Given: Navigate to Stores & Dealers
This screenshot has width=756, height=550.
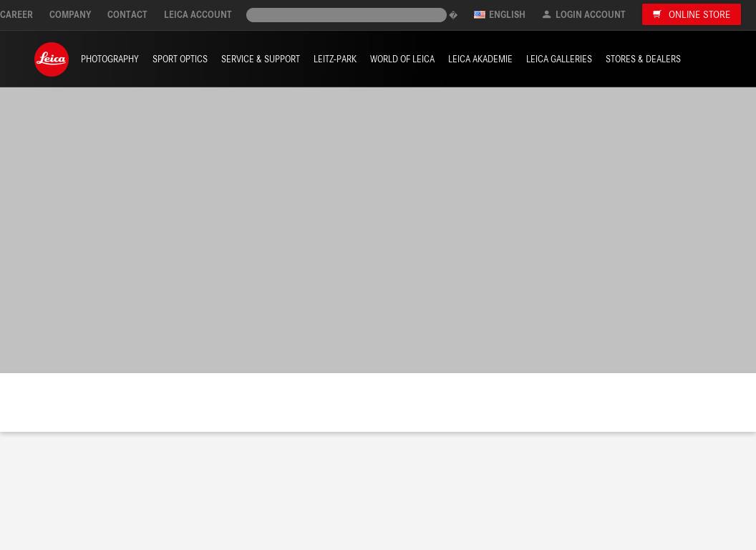Looking at the screenshot, I should pyautogui.click(x=643, y=59).
